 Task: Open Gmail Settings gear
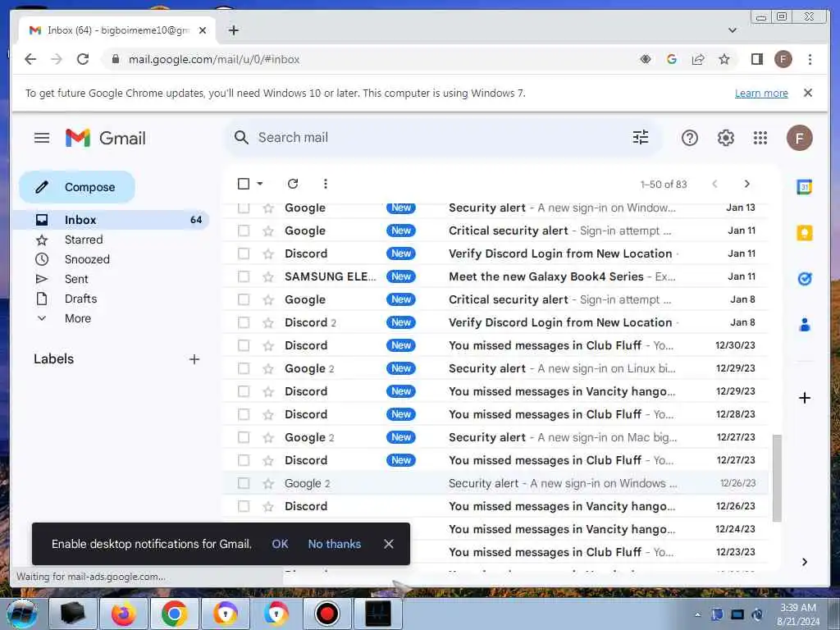pos(725,138)
